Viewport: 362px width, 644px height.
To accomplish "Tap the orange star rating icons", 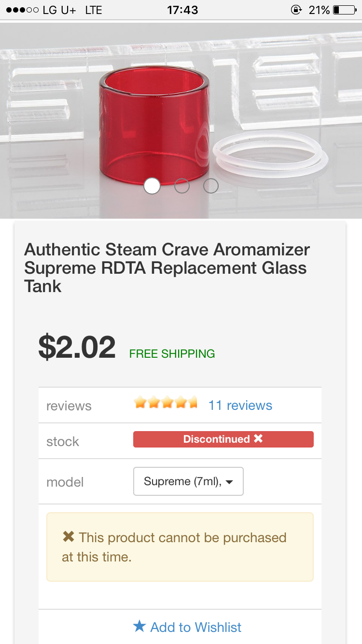I will (166, 403).
